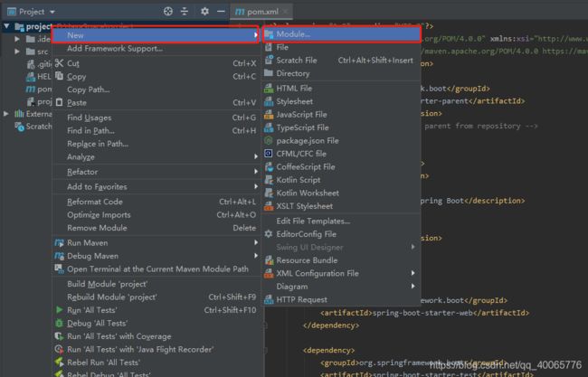The width and height of the screenshot is (588, 377).
Task: Choose XSLT Stylesheet entry
Action: (342, 206)
